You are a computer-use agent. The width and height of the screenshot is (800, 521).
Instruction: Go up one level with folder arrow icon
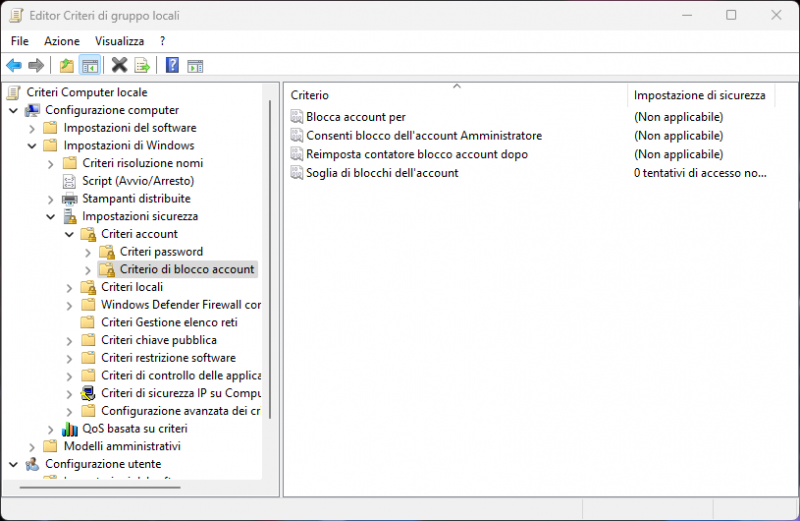click(66, 65)
